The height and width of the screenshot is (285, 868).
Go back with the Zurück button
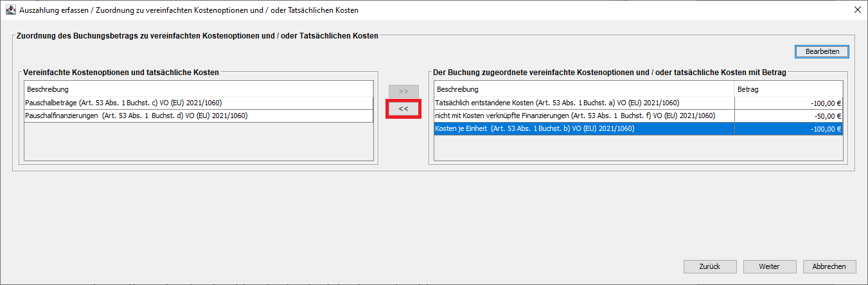710,266
